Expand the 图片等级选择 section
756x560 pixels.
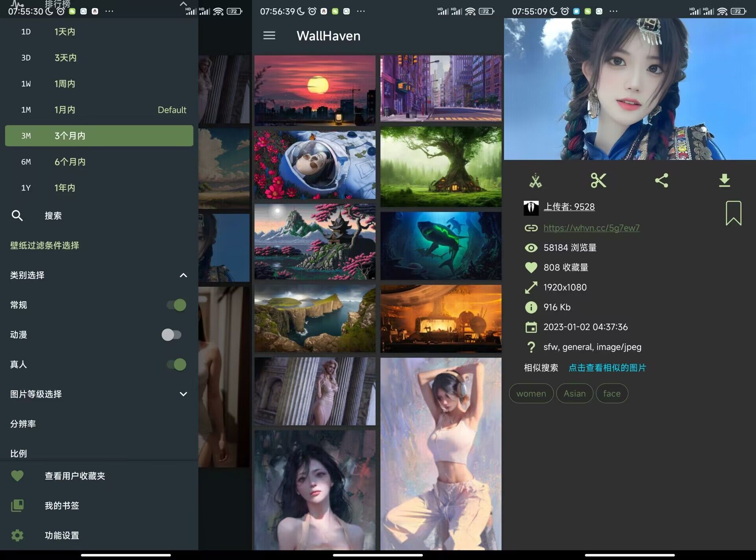(183, 394)
